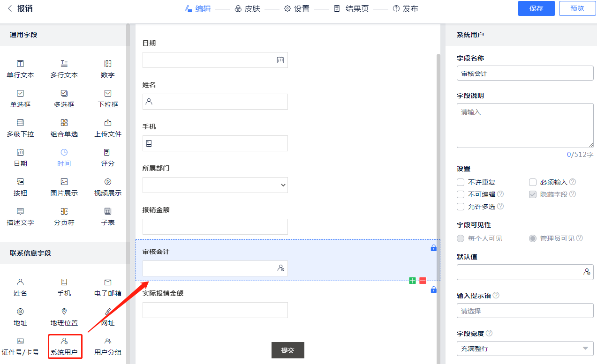Viewport: 597px width, 364px height.
Task: Click the green plus to duplicate field
Action: pos(412,281)
